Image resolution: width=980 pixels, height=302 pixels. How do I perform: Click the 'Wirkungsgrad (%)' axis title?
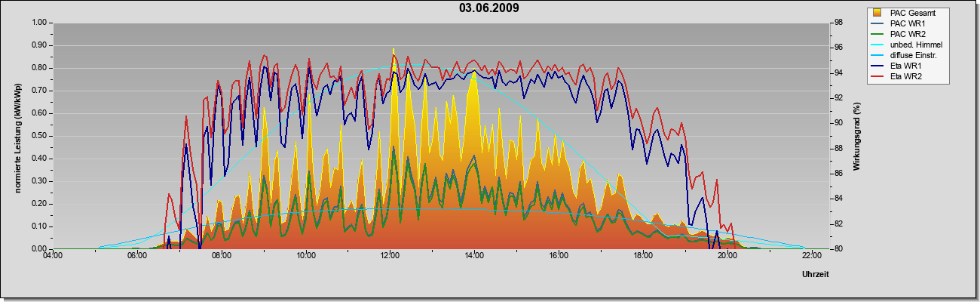tap(856, 136)
